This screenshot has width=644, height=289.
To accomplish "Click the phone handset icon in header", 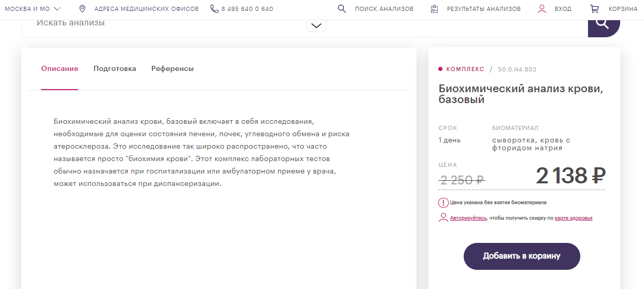I will click(x=214, y=9).
